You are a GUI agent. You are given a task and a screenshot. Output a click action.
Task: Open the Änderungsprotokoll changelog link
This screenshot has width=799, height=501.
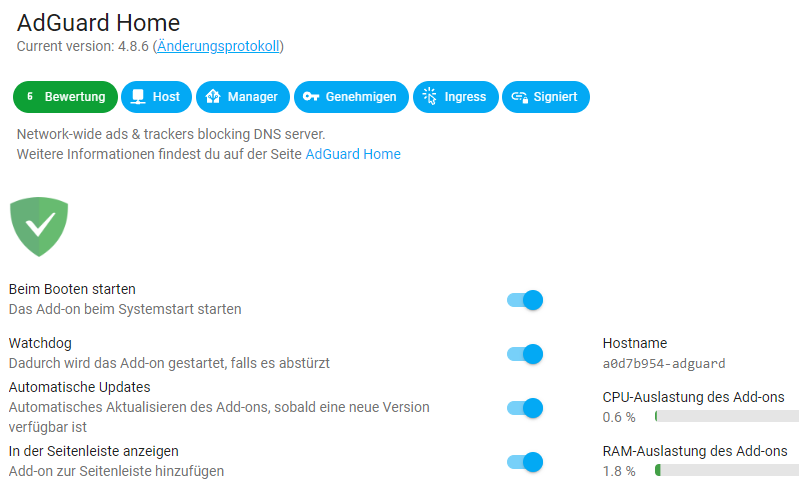tap(218, 46)
